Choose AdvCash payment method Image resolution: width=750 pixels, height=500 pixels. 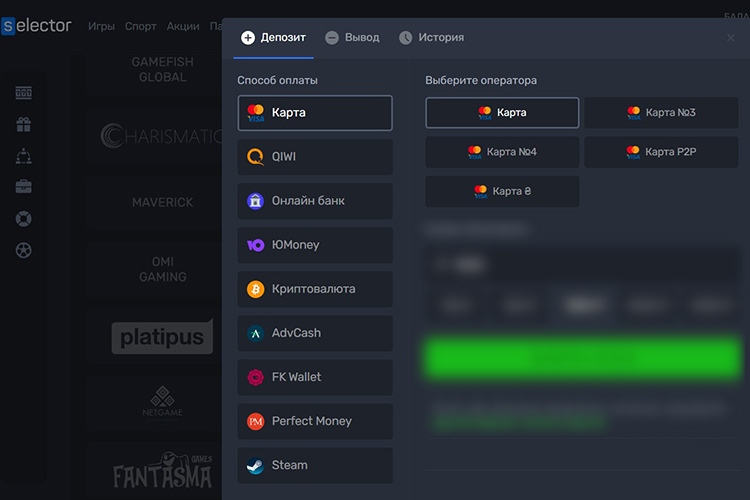pos(315,333)
